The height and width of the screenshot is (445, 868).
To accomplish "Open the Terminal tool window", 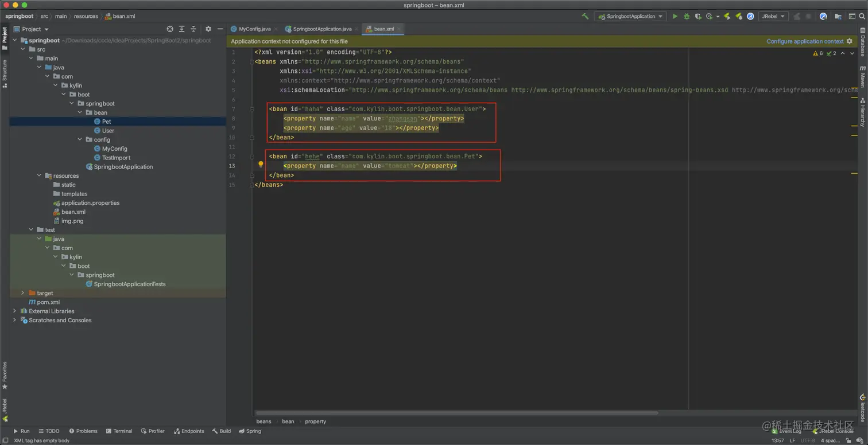I will tap(119, 431).
